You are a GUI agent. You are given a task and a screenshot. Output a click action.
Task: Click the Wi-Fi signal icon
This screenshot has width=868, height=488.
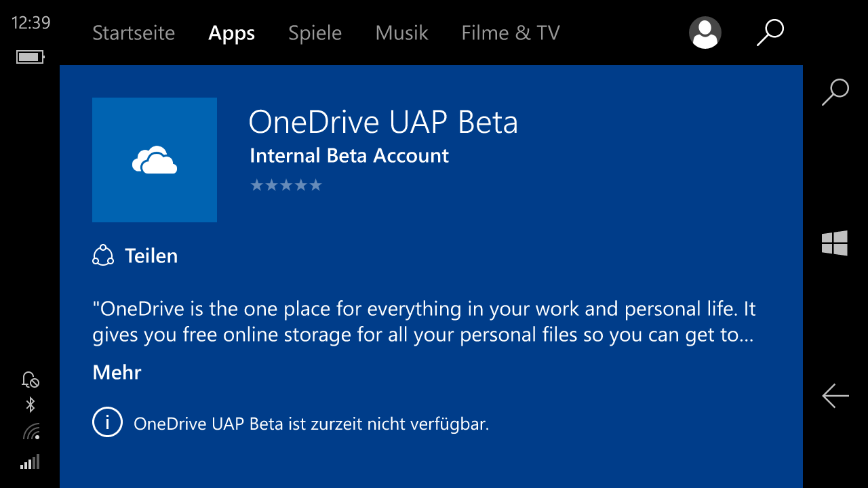click(31, 432)
